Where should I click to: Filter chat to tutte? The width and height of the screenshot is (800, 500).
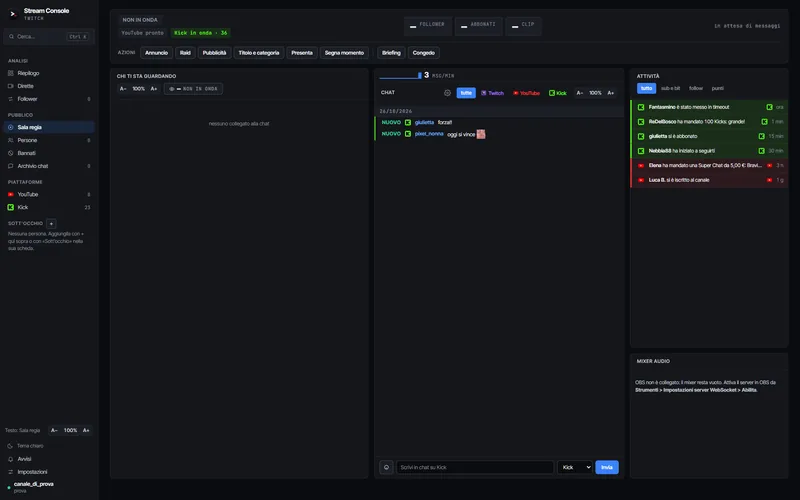466,93
